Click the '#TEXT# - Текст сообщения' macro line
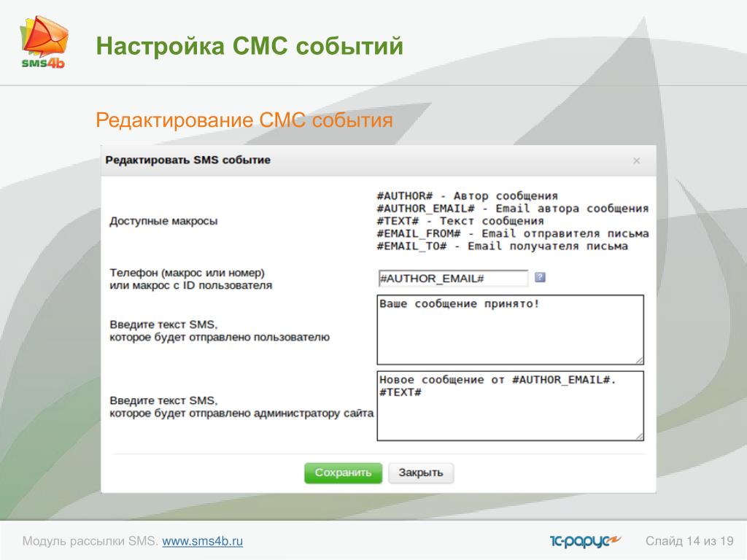Viewport: 747px width, 560px height. click(460, 221)
